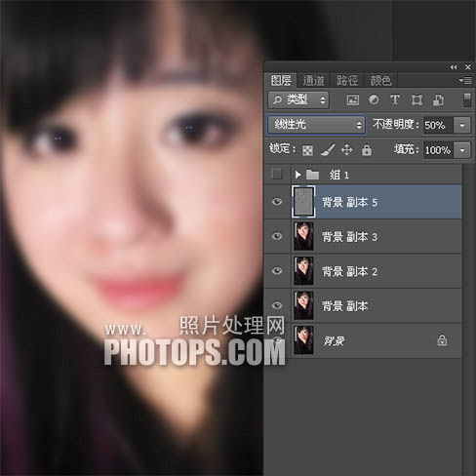476x476 pixels.
Task: Close the layers panel
Action: pyautogui.click(x=468, y=67)
